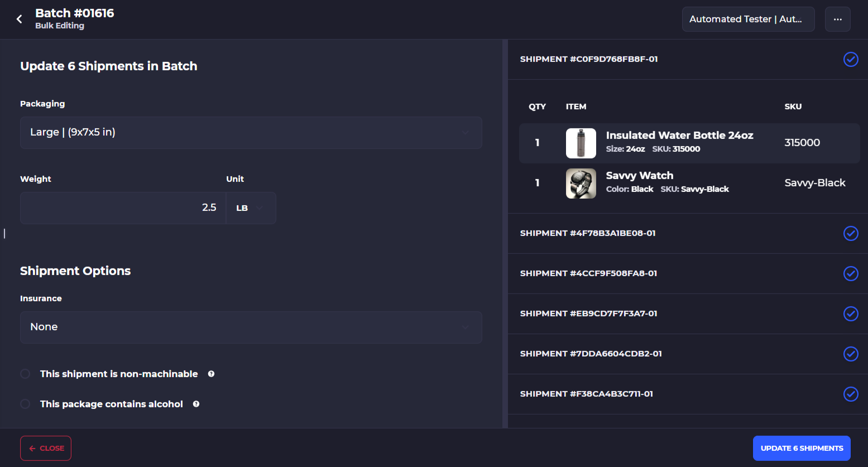Click the 'Bulk Editing' subtitle

60,26
